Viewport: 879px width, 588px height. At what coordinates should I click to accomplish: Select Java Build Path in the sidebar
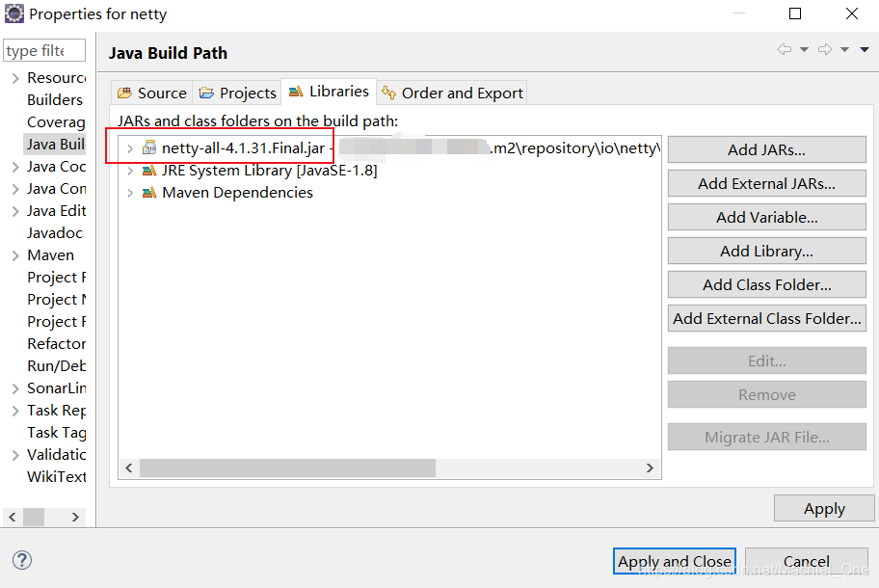point(56,144)
